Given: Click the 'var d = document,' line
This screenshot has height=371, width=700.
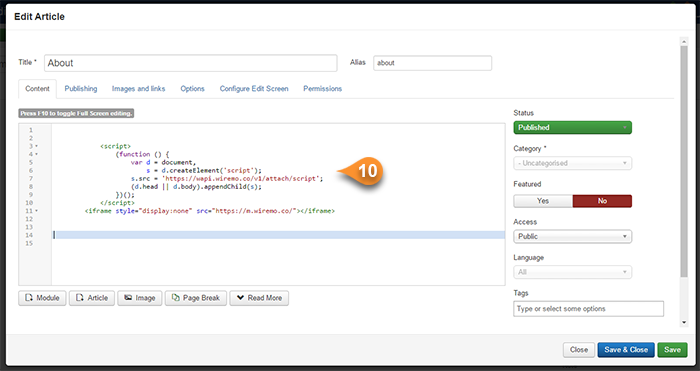Looking at the screenshot, I should pyautogui.click(x=163, y=163).
